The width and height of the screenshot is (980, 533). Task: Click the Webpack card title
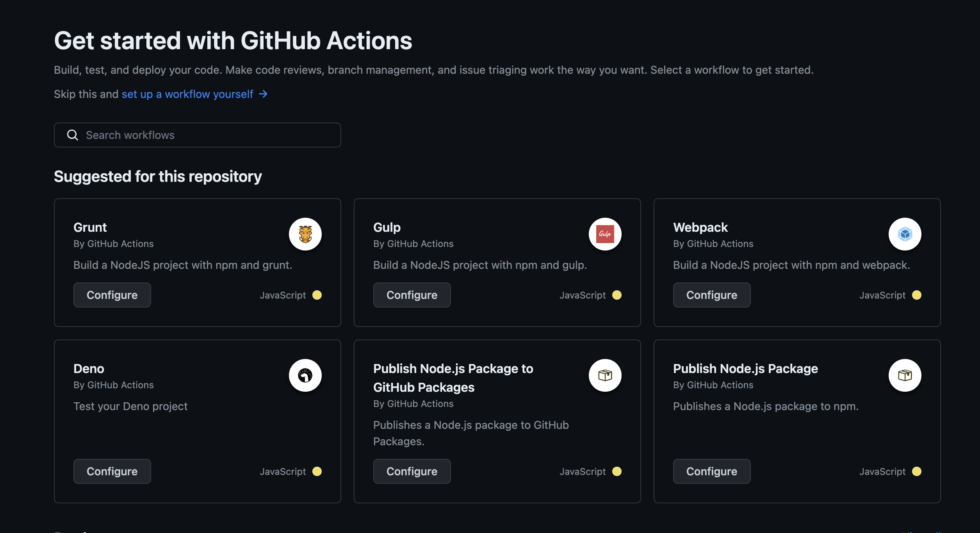click(x=700, y=227)
